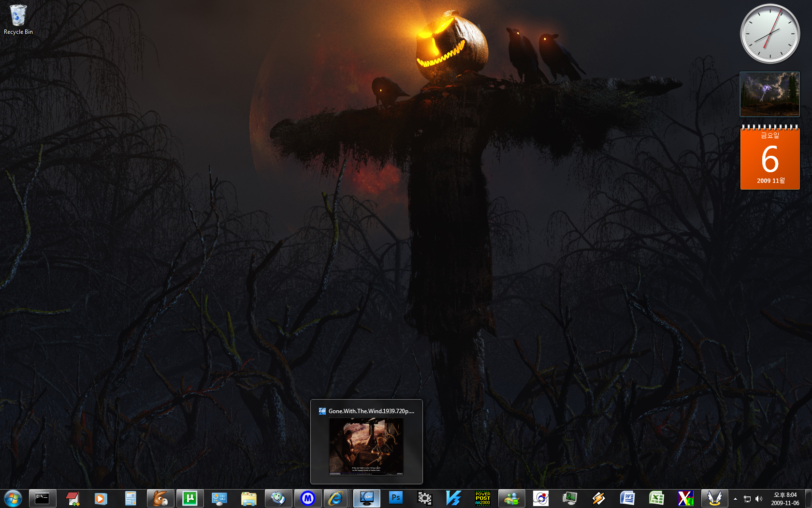Open the colorful X taskbar icon
812x508 pixels.
686,498
